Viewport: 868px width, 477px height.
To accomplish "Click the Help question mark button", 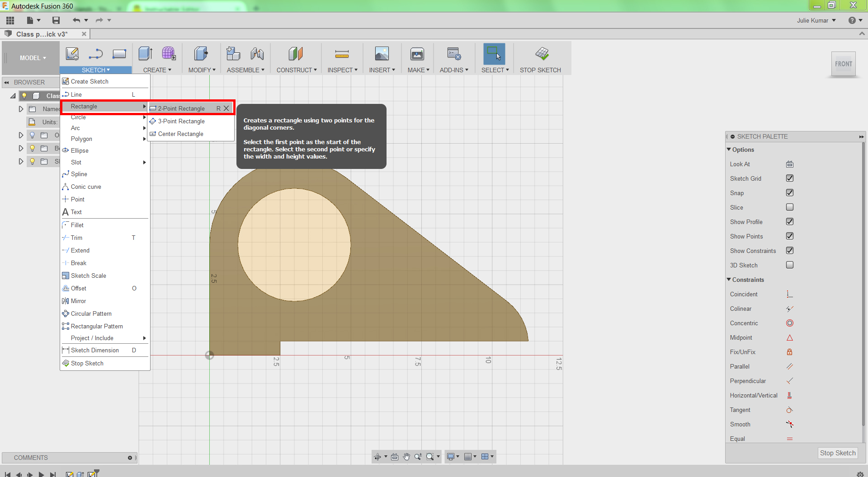I will click(x=852, y=20).
